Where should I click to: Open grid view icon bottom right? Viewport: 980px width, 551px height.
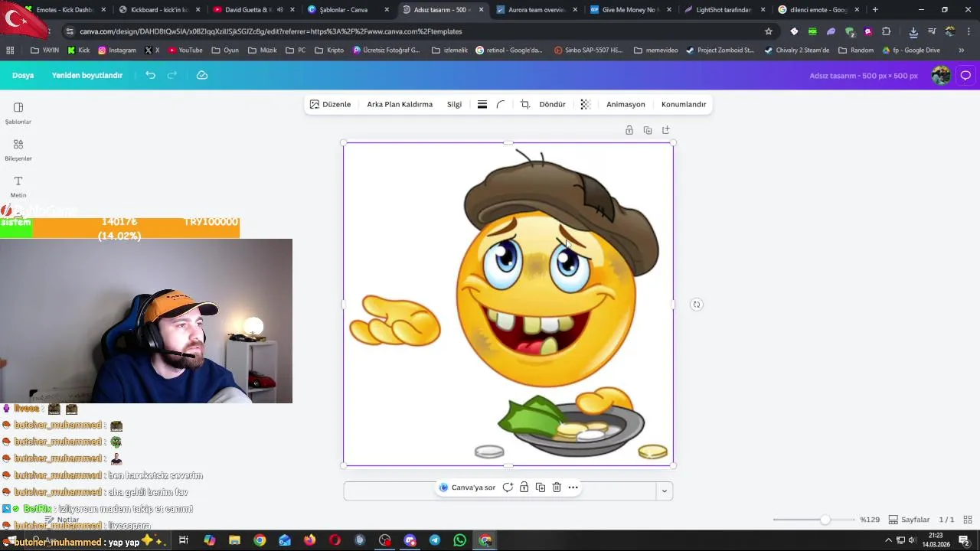point(968,520)
